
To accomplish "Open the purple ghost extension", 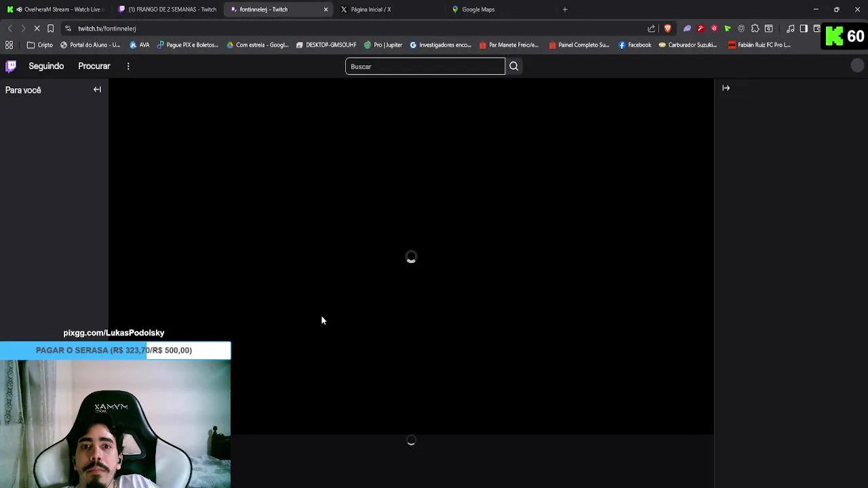I will point(687,28).
